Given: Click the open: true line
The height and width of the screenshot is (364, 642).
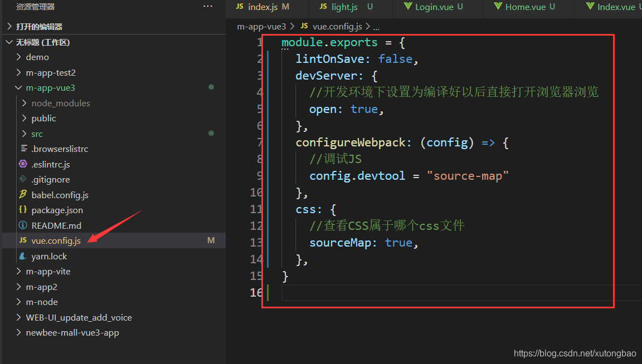Looking at the screenshot, I should [x=347, y=109].
